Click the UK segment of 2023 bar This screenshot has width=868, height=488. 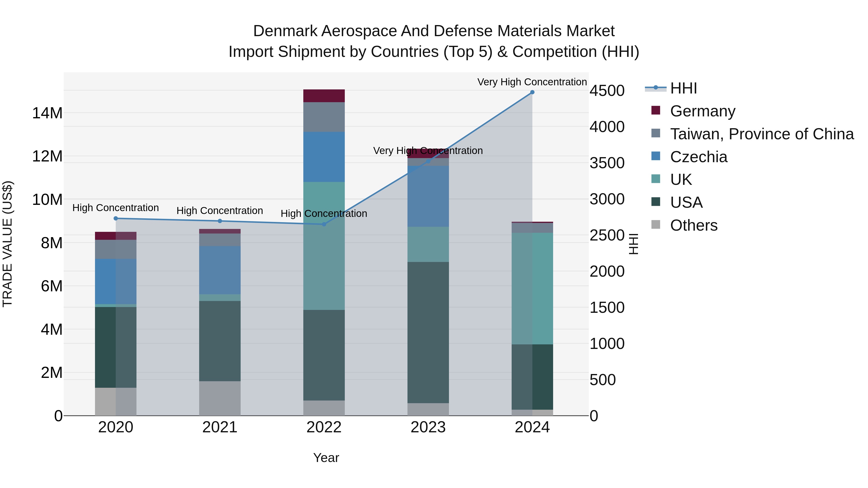pos(428,245)
